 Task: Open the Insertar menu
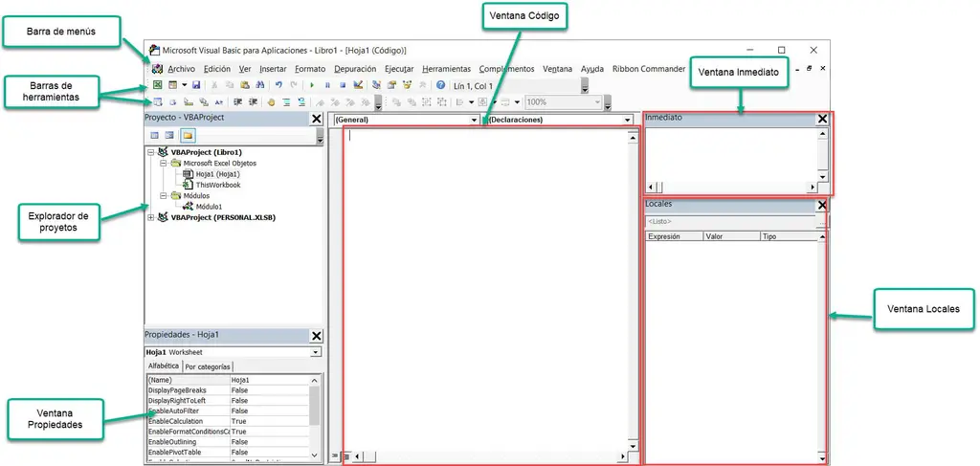[273, 69]
